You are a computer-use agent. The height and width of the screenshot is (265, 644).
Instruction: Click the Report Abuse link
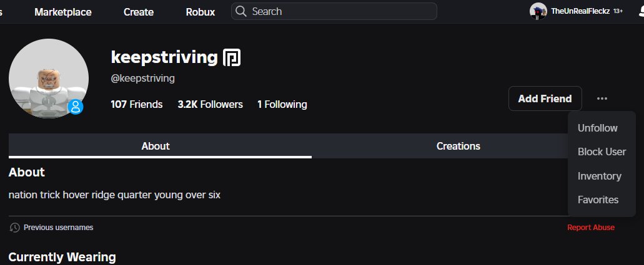tap(591, 227)
